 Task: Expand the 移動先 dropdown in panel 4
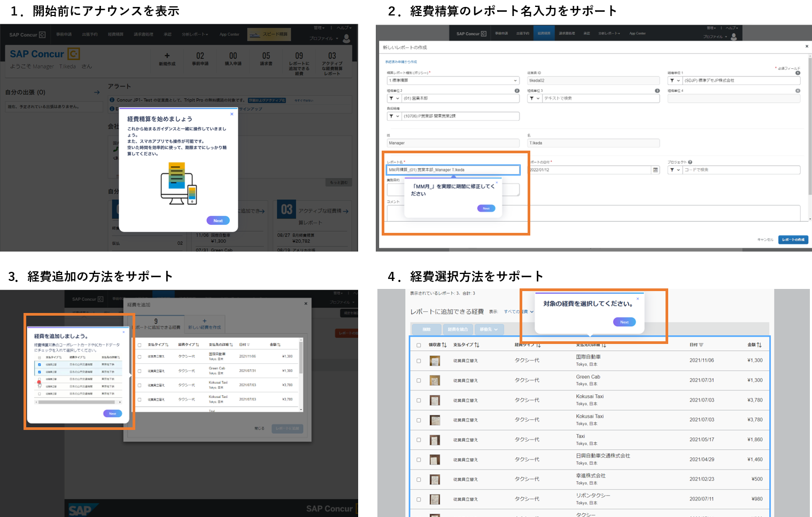tap(489, 330)
